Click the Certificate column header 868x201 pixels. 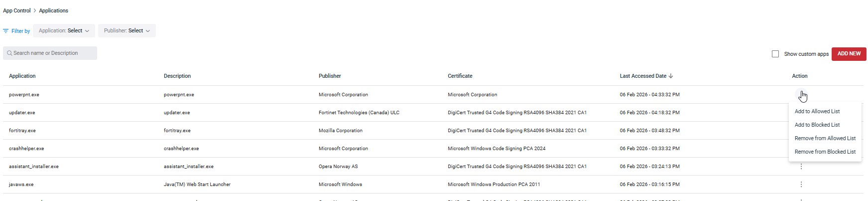[x=460, y=76]
